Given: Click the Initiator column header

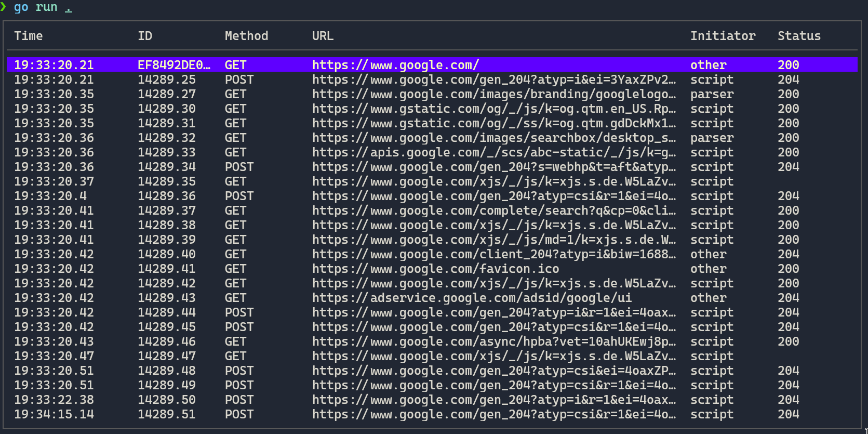Looking at the screenshot, I should click(x=723, y=36).
